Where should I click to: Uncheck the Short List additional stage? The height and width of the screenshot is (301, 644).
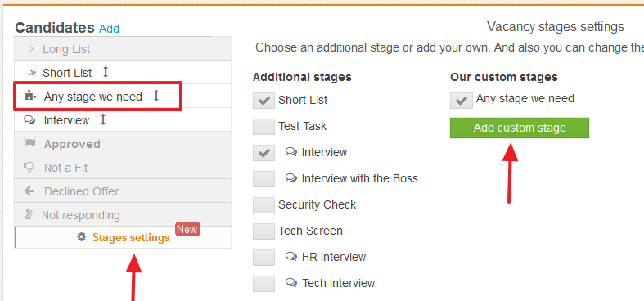click(x=263, y=100)
